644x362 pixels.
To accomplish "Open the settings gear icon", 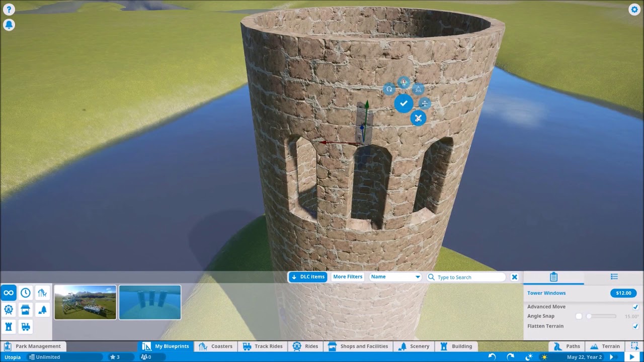I will point(634,10).
